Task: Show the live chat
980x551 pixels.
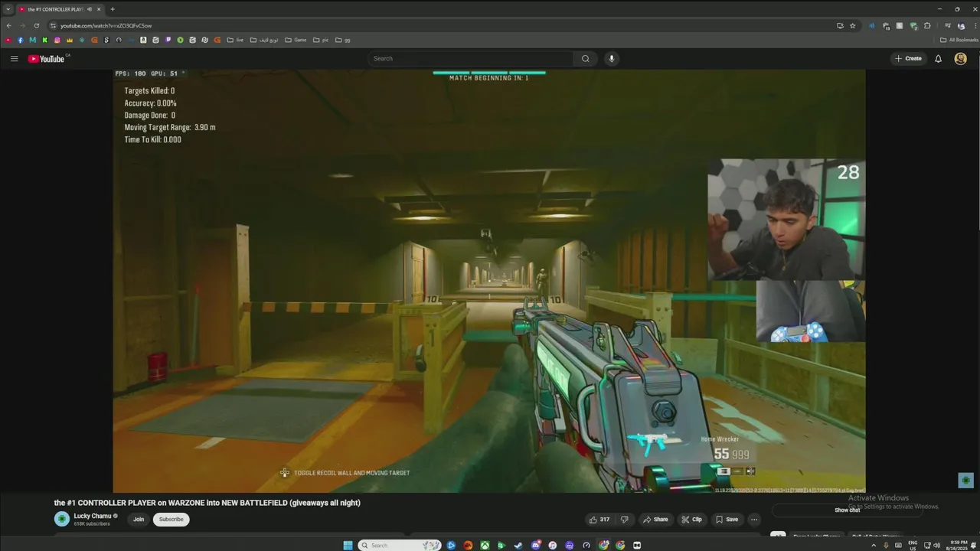Action: pyautogui.click(x=848, y=510)
